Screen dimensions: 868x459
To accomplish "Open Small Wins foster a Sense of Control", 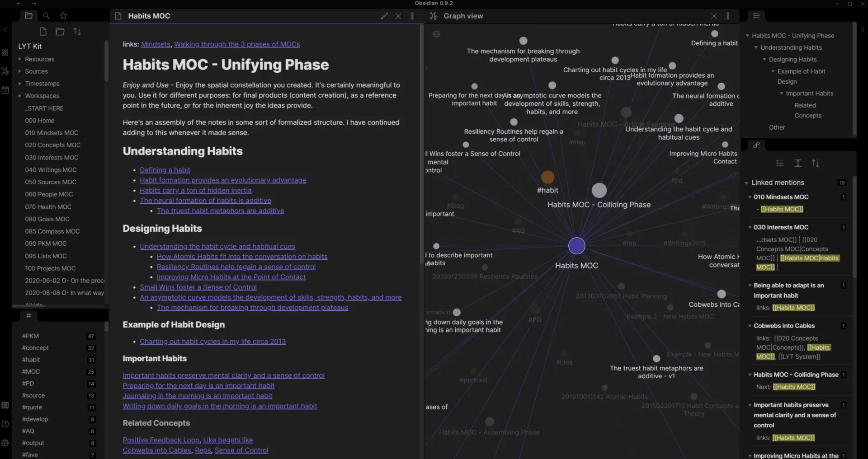I will [198, 287].
